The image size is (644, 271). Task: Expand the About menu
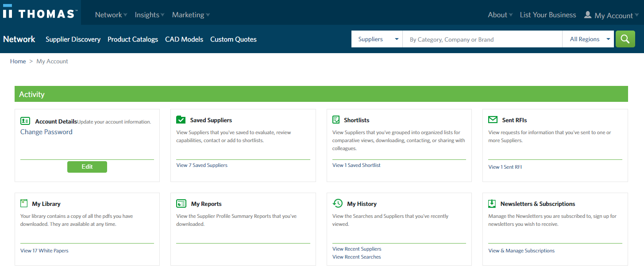pyautogui.click(x=500, y=15)
